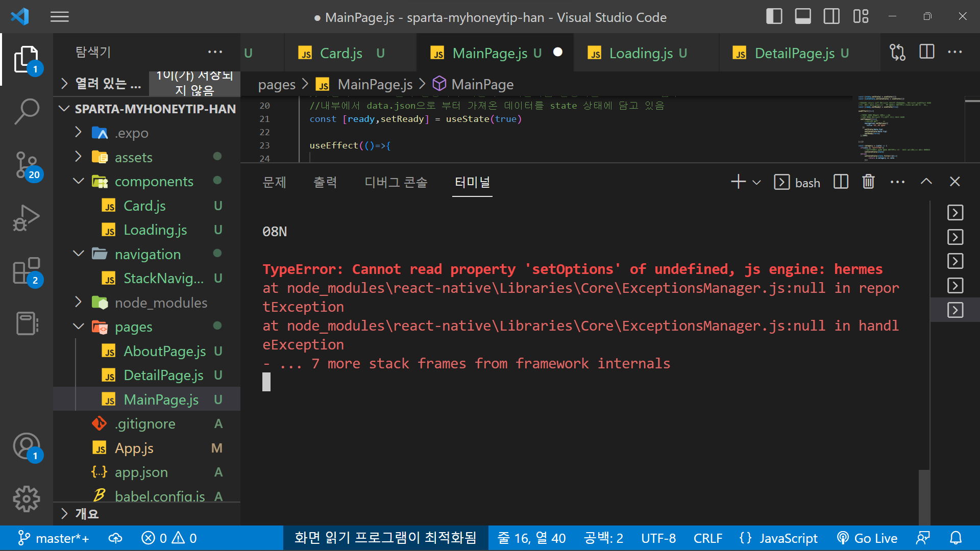Image resolution: width=980 pixels, height=551 pixels.
Task: Toggle primary side bar layout button
Action: pyautogui.click(x=774, y=16)
